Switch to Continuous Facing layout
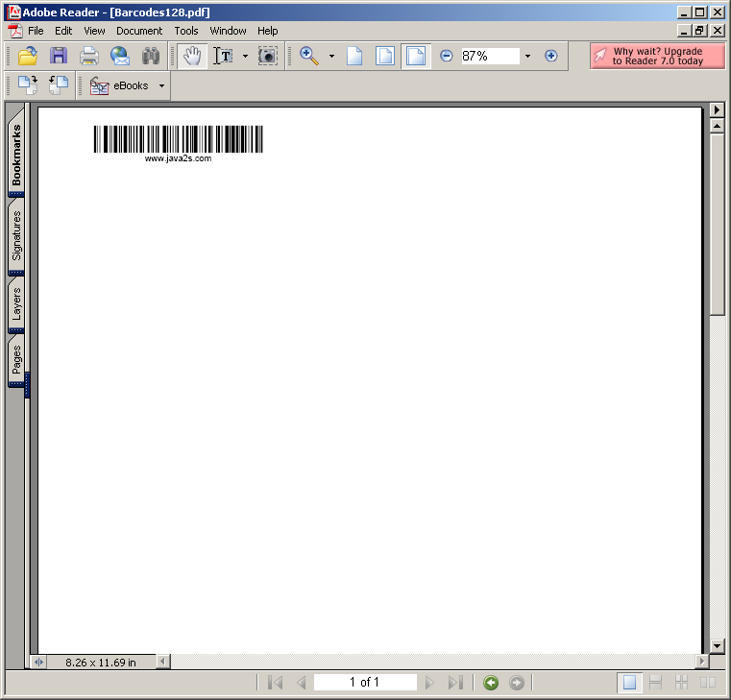Image resolution: width=731 pixels, height=700 pixels. [x=681, y=683]
